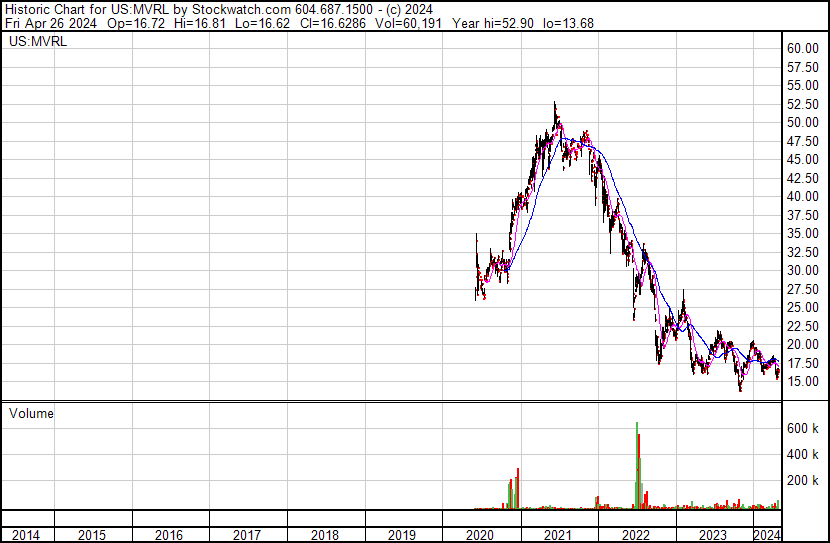Select the 2015 year on the time axis
The width and height of the screenshot is (830, 543).
pyautogui.click(x=92, y=535)
